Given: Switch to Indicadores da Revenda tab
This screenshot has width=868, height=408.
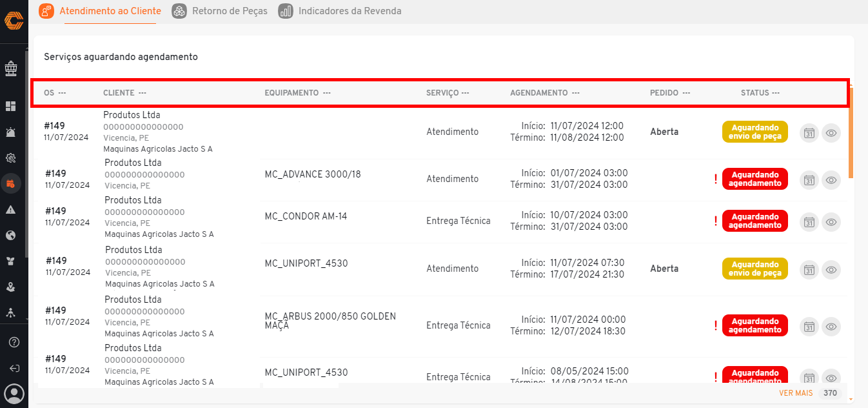Looking at the screenshot, I should (340, 11).
